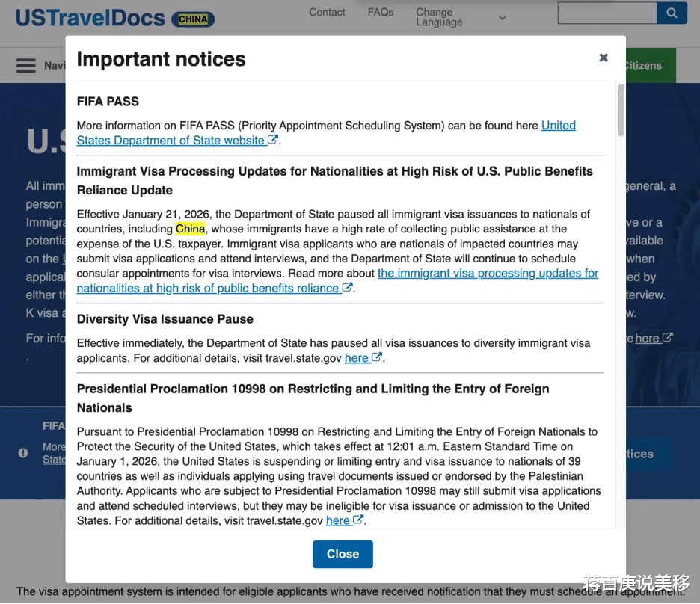Click the dialog's vertical scrollbar thumb

(621, 110)
